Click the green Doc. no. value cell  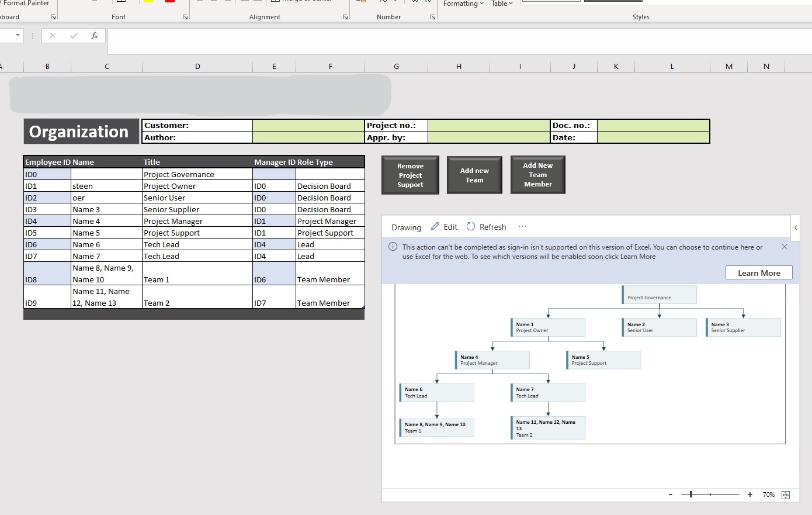pyautogui.click(x=654, y=125)
